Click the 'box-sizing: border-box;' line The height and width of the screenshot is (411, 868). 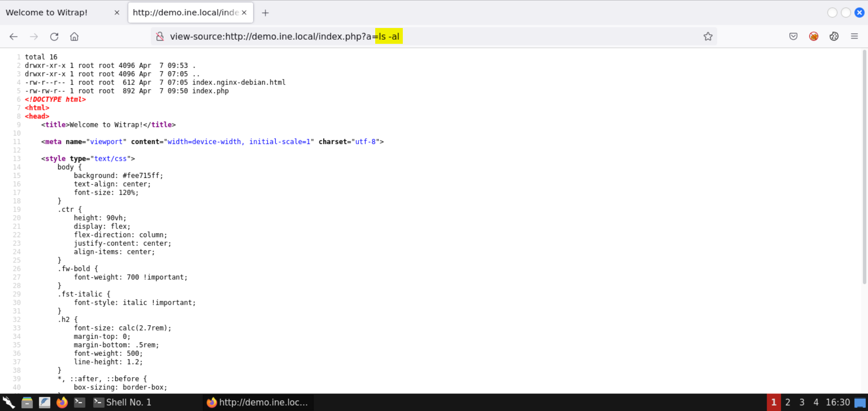[x=120, y=388]
